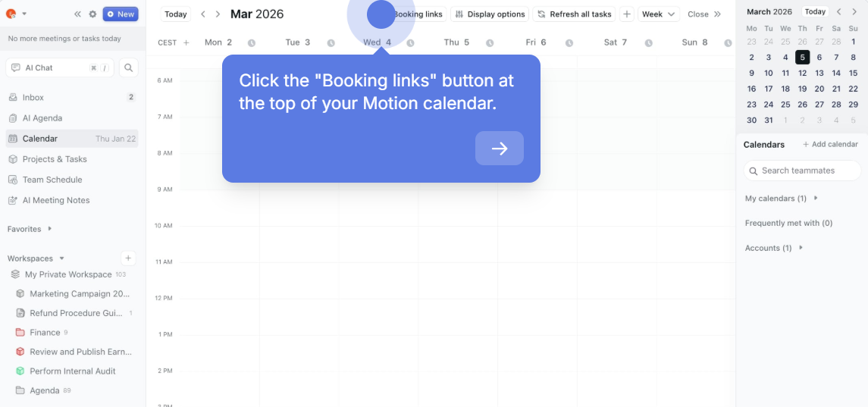Collapse the Workspaces list arrow

click(x=62, y=258)
